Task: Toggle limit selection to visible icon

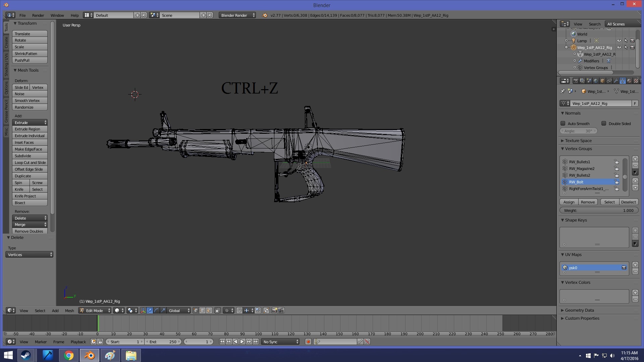Action: (x=218, y=311)
